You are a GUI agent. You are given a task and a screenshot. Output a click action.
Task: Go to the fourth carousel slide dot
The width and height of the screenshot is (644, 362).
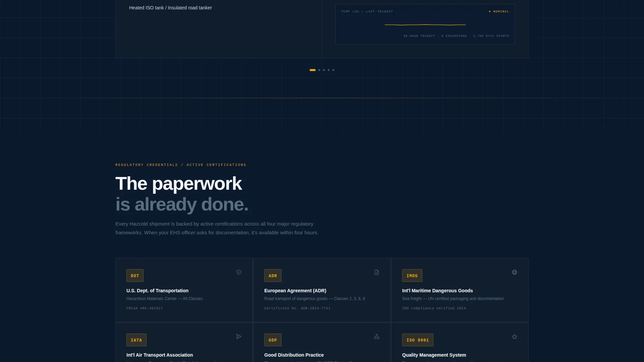[x=329, y=70]
